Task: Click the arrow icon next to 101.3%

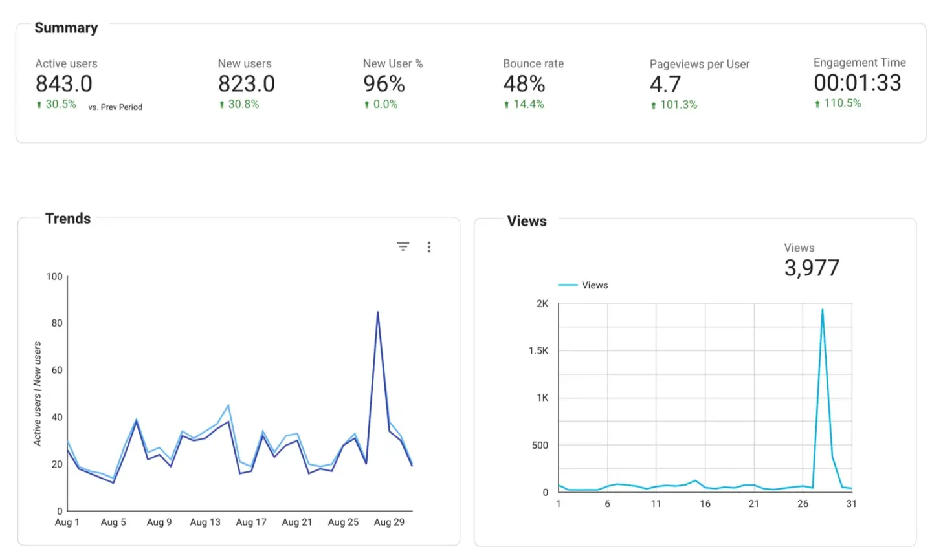Action: point(654,105)
